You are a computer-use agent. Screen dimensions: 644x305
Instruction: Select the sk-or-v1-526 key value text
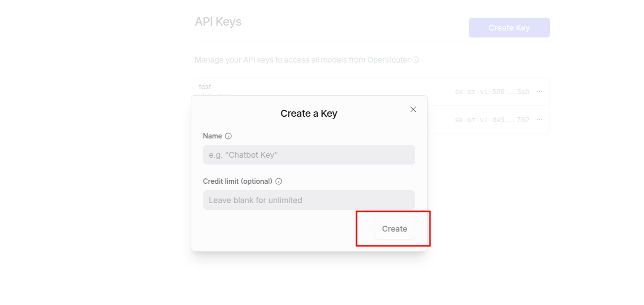pos(491,92)
